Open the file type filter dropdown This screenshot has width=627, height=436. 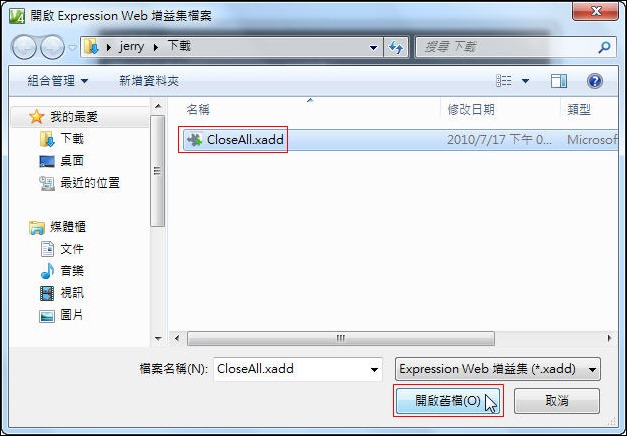click(x=497, y=369)
